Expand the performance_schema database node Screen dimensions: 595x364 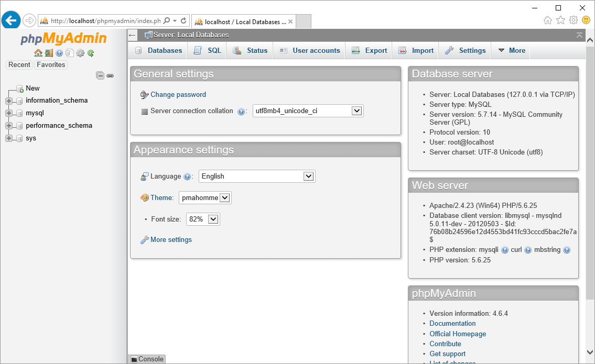pos(9,126)
